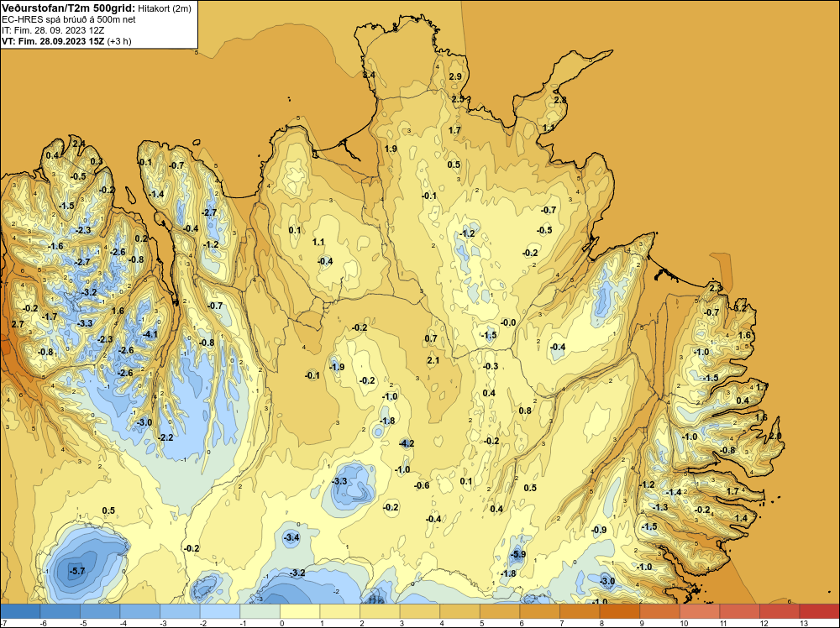Click the -2.2 temperature value

pos(166,437)
